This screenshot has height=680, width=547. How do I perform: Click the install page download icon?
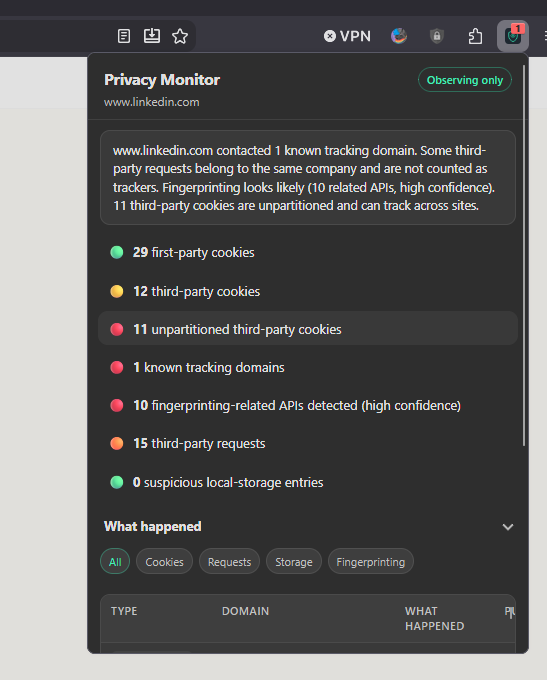[152, 36]
